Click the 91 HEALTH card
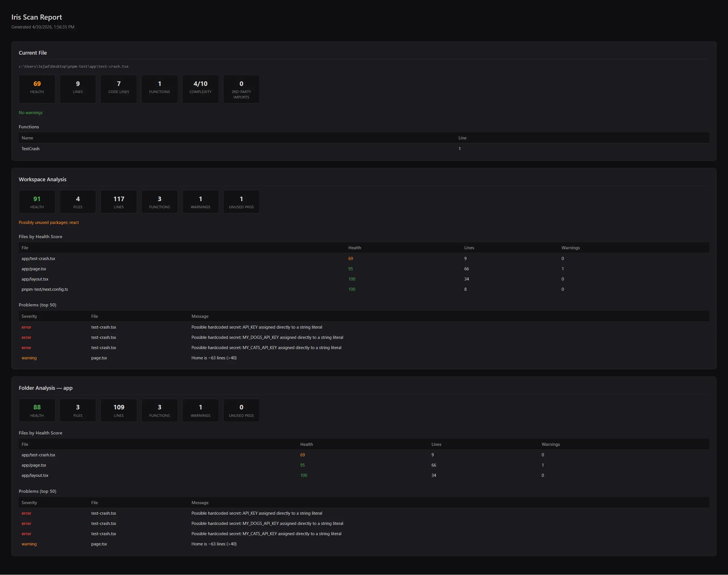Viewport: 728px width, 575px height. (37, 202)
